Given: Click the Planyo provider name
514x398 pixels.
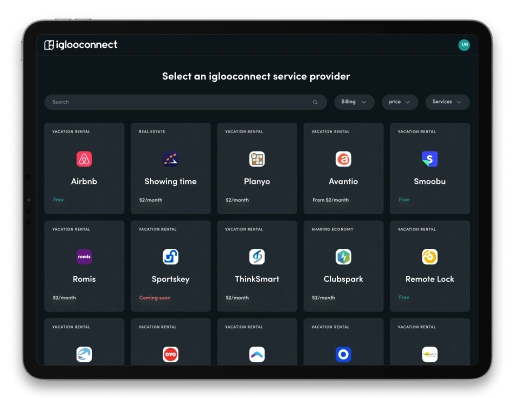Looking at the screenshot, I should click(x=257, y=181).
